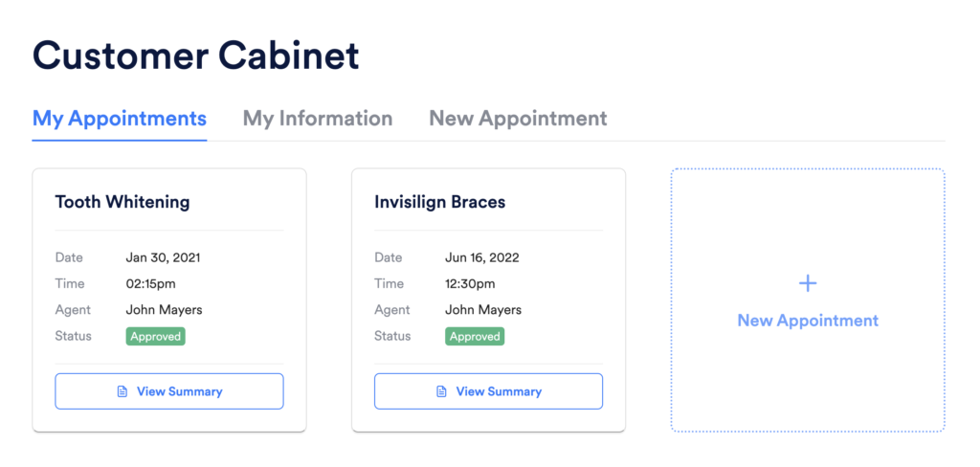Click New Appointment text in dashed card
The image size is (980, 467).
[x=808, y=321]
